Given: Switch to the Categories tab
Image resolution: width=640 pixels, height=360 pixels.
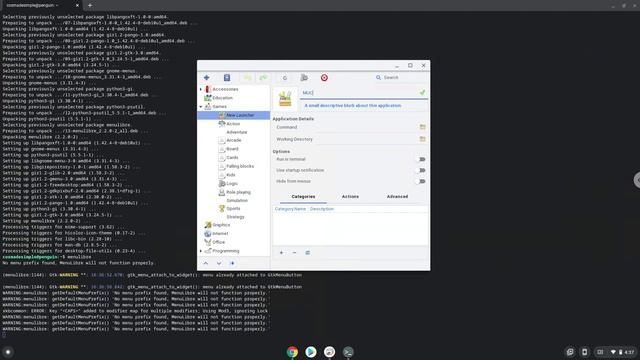Looking at the screenshot, I should click(303, 197).
